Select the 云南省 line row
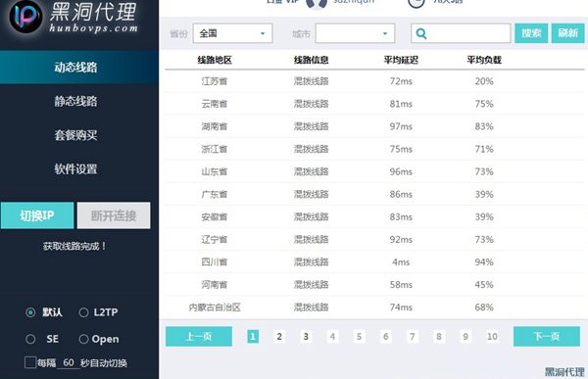Screen dimensions: 588x379 pos(374,104)
